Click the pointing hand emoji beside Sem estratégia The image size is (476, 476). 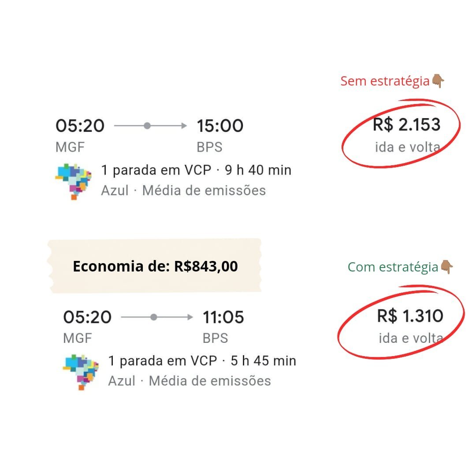[438, 81]
